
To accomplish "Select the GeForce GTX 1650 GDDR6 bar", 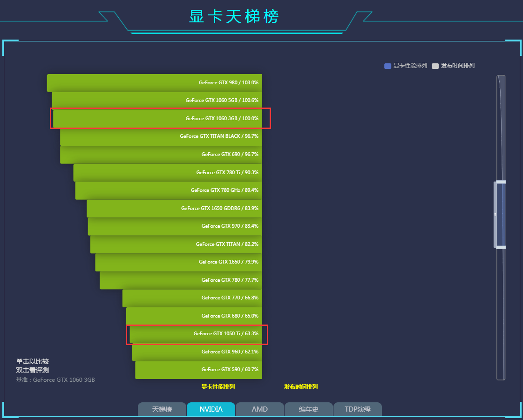I will pos(175,209).
